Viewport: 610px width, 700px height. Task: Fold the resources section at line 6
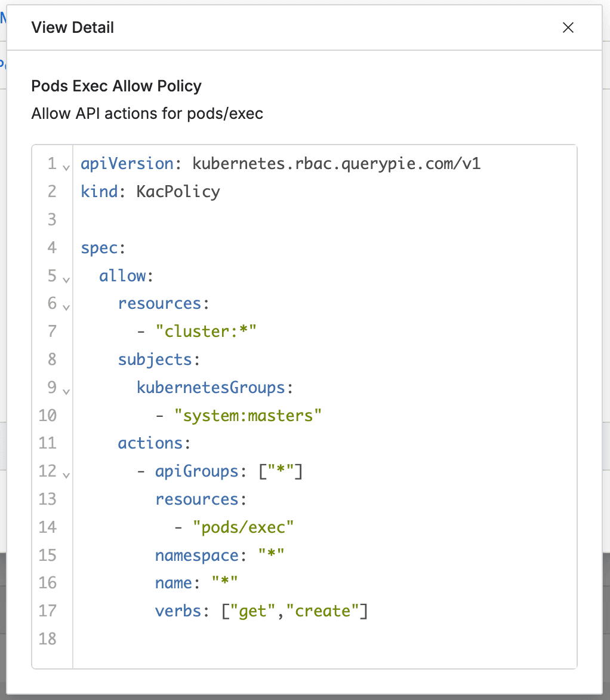pyautogui.click(x=66, y=307)
